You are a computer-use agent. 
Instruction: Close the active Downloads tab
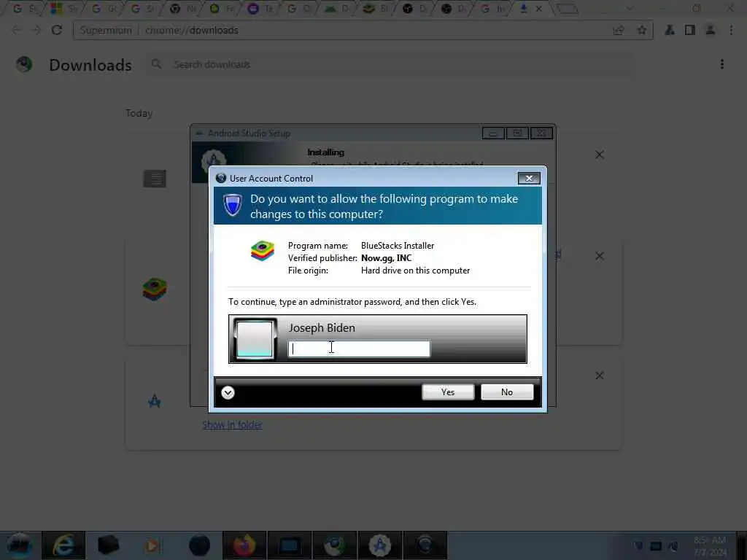pos(539,9)
